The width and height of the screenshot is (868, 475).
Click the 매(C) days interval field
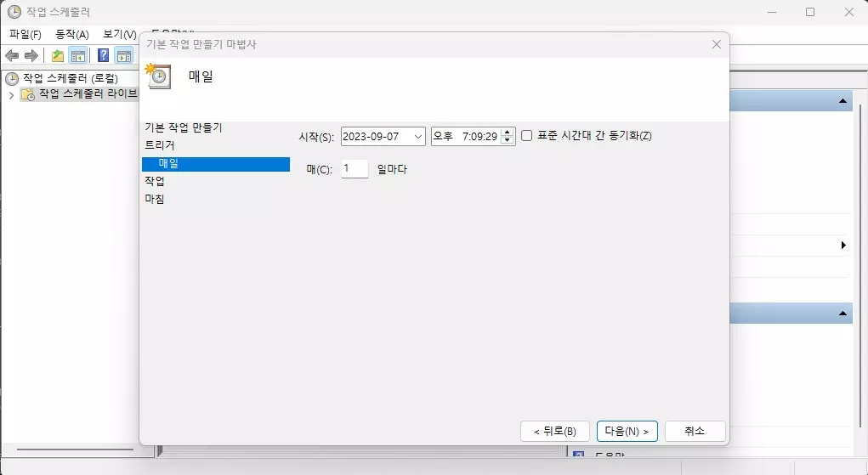355,169
